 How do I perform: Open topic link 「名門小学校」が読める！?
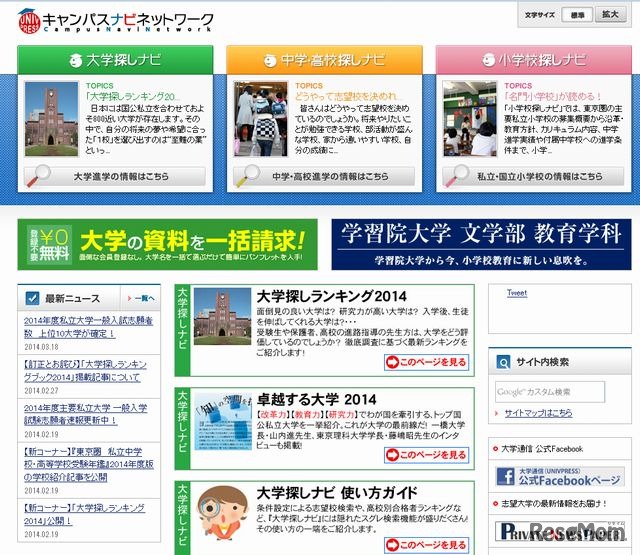553,97
